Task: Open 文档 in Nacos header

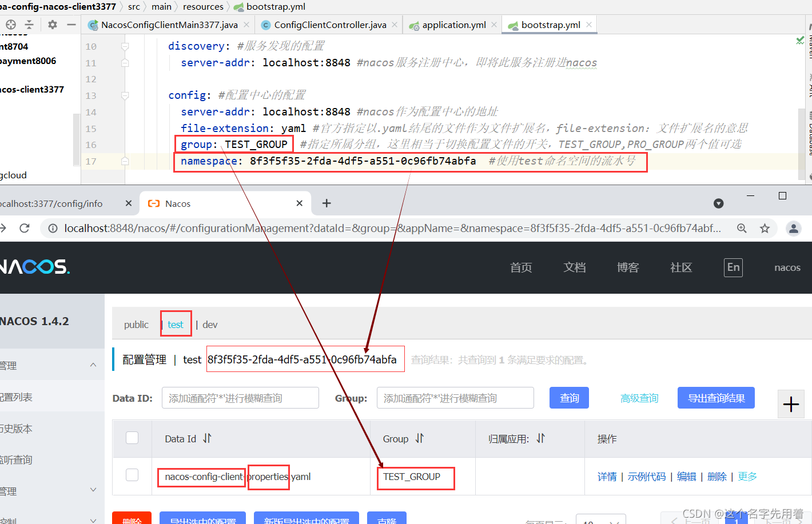Action: (x=575, y=267)
